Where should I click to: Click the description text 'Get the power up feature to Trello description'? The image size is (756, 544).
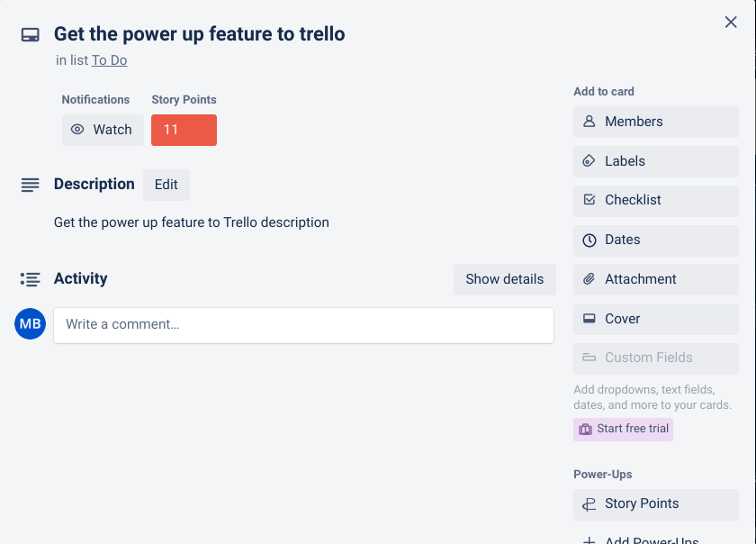[x=192, y=222]
